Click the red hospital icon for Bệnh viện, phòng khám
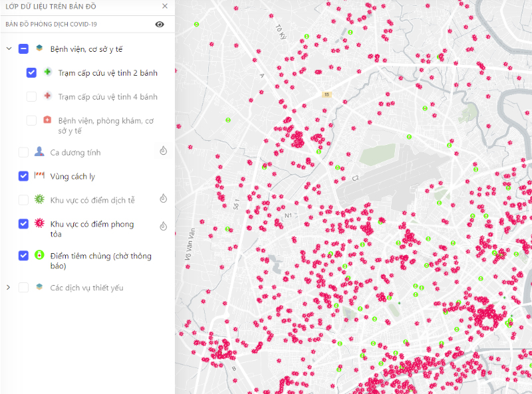The height and width of the screenshot is (394, 532). pyautogui.click(x=47, y=120)
